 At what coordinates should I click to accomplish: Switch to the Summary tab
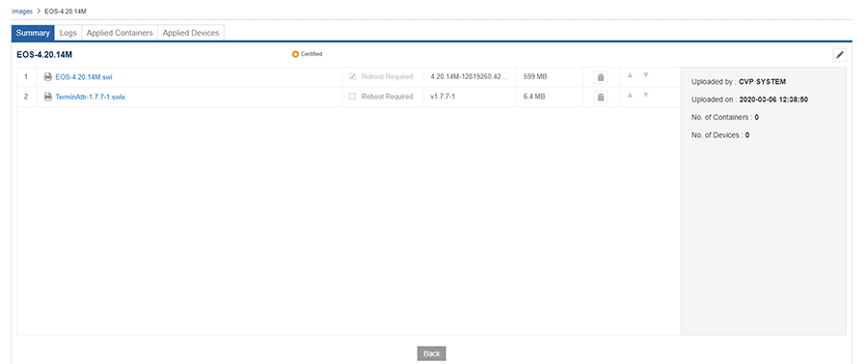point(33,33)
